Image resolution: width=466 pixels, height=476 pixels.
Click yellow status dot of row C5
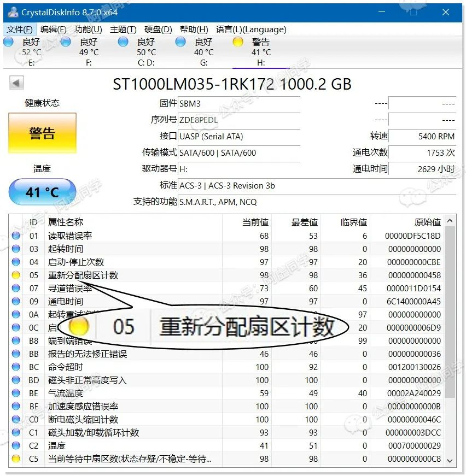click(16, 459)
